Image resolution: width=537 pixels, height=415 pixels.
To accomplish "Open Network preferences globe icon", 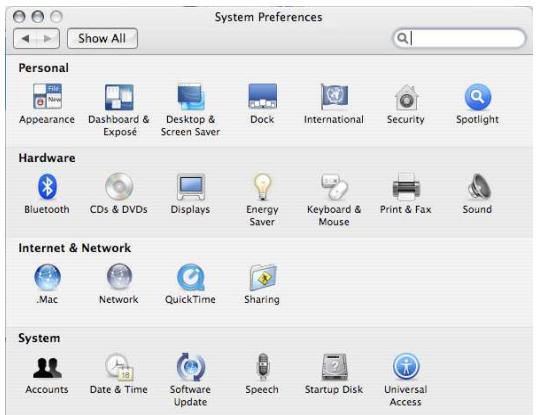I will (119, 276).
